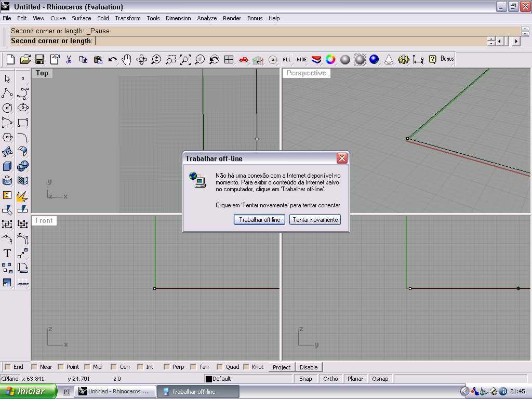The width and height of the screenshot is (532, 399).
Task: Click the color wheel toolbar icon
Action: click(x=330, y=60)
